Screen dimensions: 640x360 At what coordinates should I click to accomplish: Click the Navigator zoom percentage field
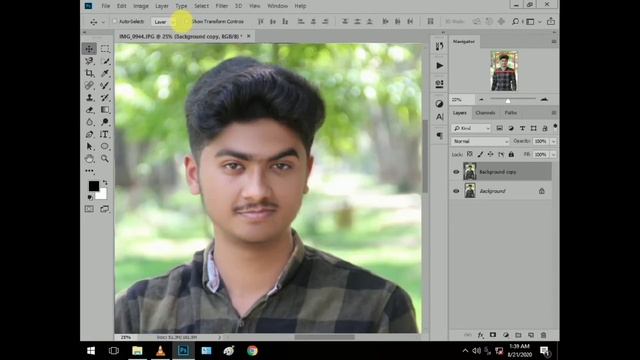(x=462, y=99)
